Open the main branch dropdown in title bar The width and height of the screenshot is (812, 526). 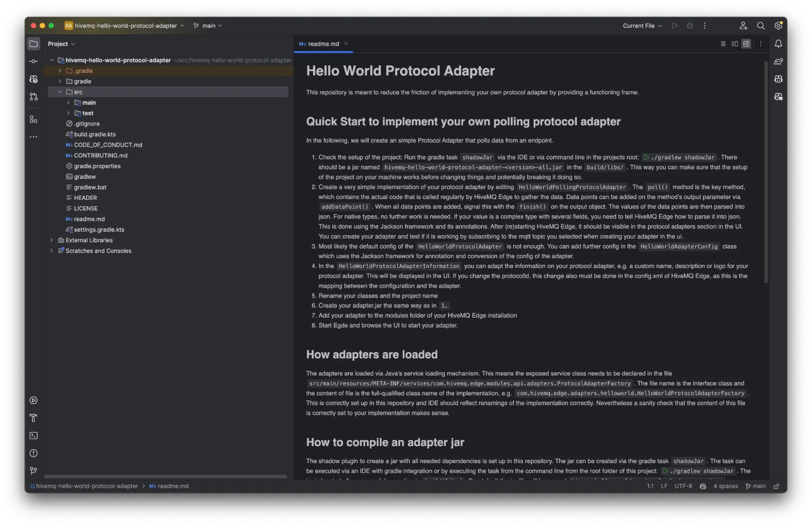(x=208, y=26)
